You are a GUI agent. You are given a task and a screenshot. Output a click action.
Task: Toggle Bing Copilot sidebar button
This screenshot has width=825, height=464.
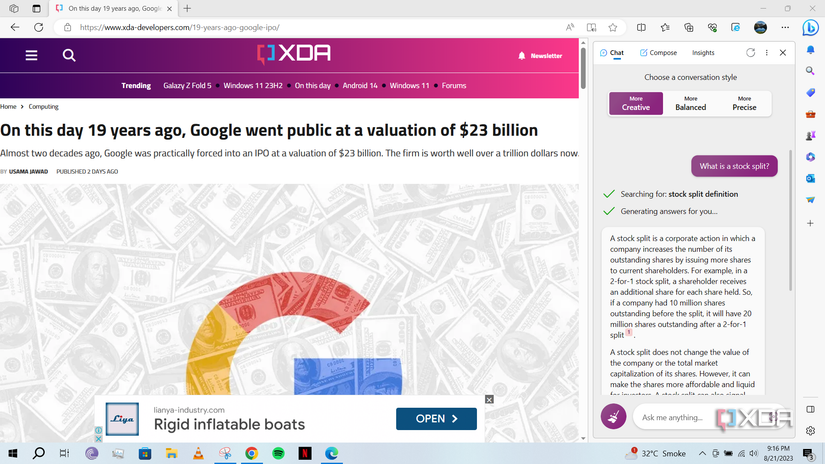pyautogui.click(x=810, y=27)
